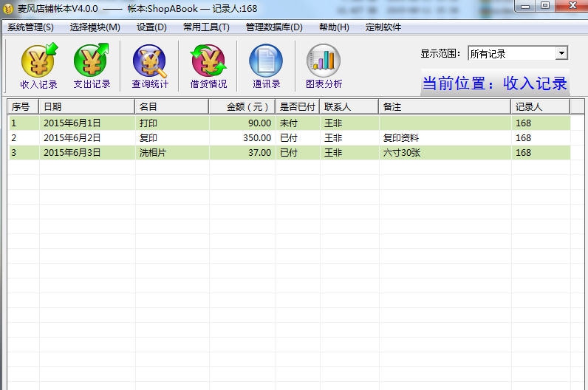Screen dimensions: 588x390
Task: Click 王非 contact in the 打印 row
Action: (x=349, y=123)
